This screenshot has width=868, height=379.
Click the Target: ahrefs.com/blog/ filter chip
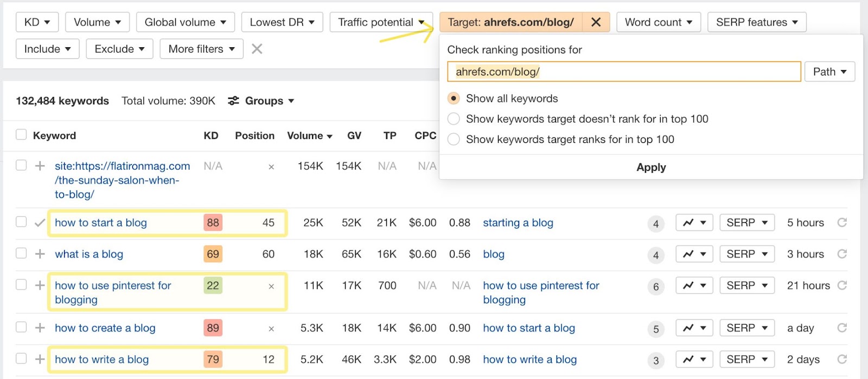coord(510,22)
